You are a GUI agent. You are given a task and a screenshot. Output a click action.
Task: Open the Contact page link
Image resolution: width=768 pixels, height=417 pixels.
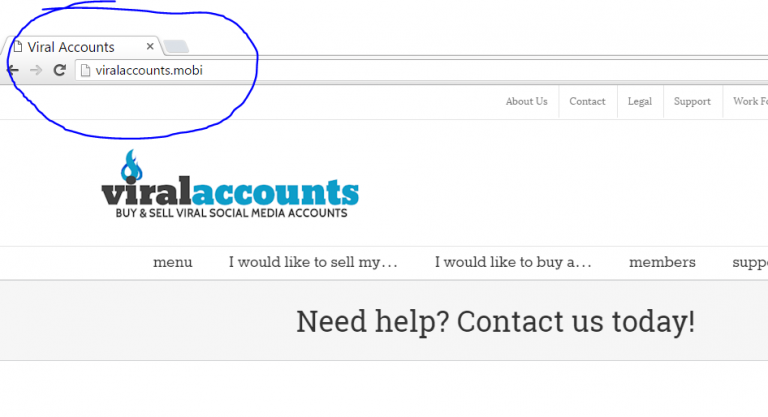[587, 101]
